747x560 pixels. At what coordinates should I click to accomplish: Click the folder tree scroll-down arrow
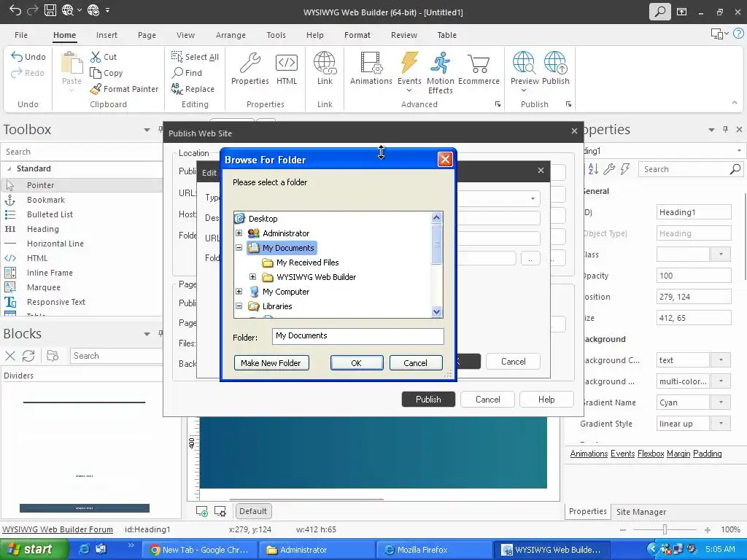point(436,312)
